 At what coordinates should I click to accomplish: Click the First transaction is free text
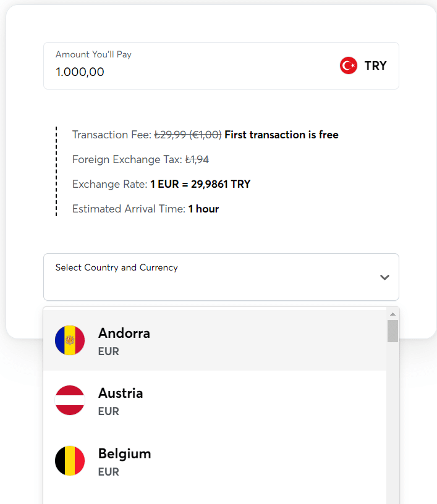pyautogui.click(x=281, y=135)
